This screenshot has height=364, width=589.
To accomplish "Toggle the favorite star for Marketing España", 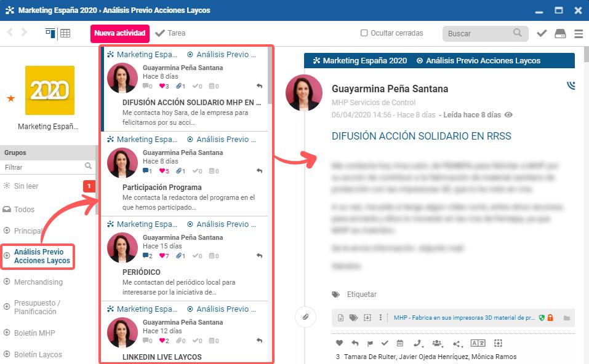I will click(11, 98).
